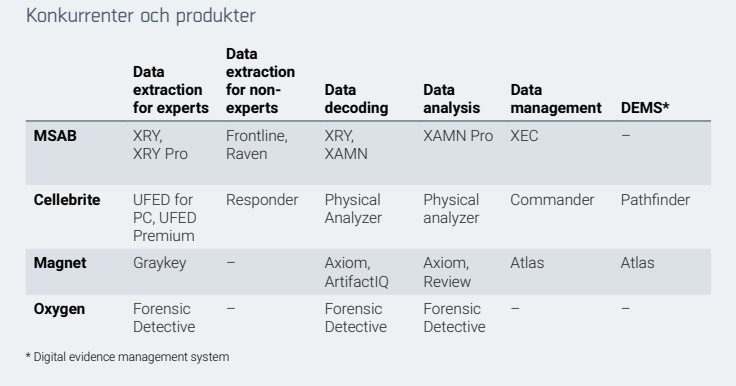The width and height of the screenshot is (736, 386).
Task: Click the 'Data decoding' column header
Action: 356,99
